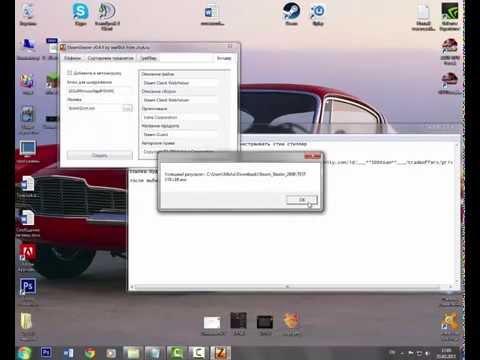Open the upper red car desktop icon

click(449, 51)
